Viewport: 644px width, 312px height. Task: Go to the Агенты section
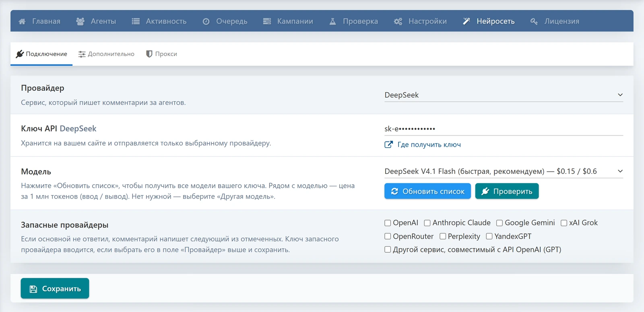(96, 21)
